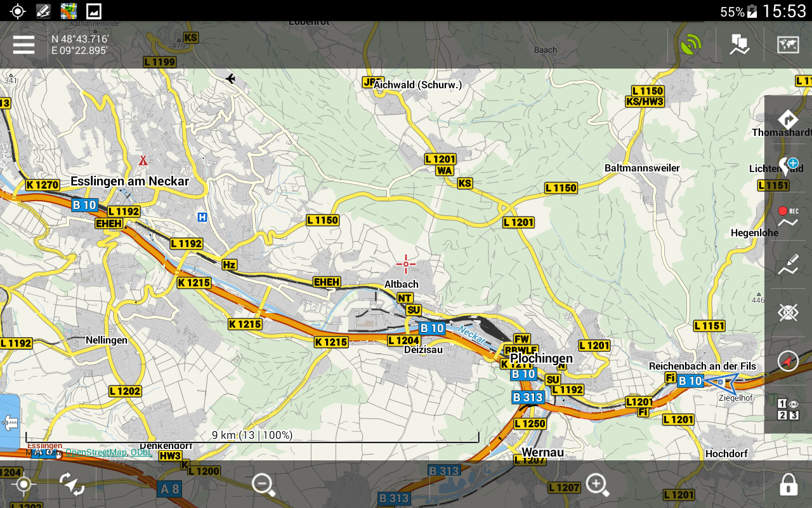Center the map on GPS position
This screenshot has width=812, height=508.
23,485
